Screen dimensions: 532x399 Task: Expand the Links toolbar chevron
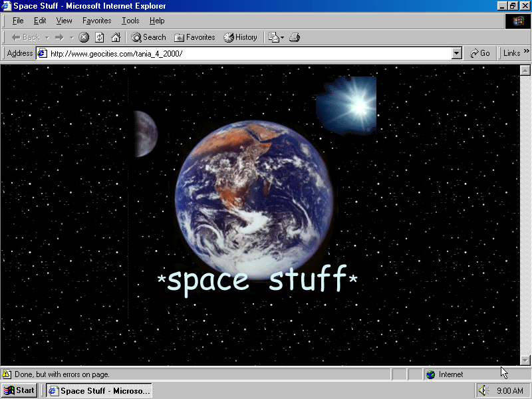tap(525, 53)
